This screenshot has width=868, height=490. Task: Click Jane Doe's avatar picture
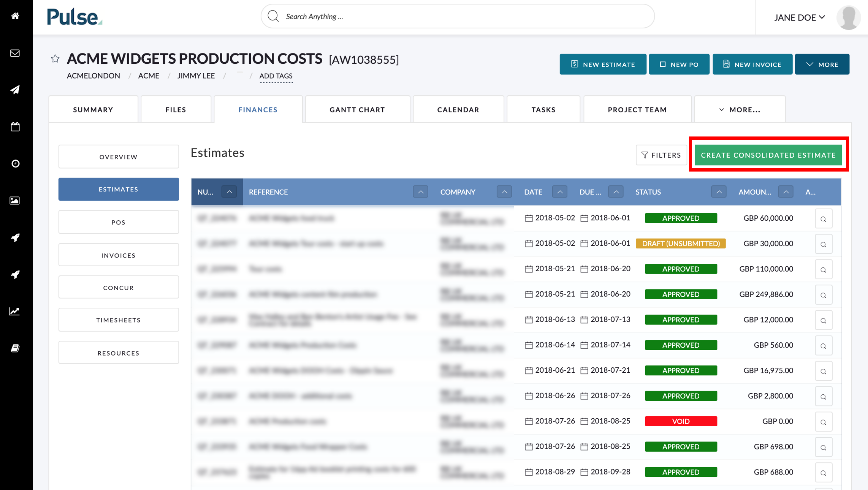click(848, 18)
